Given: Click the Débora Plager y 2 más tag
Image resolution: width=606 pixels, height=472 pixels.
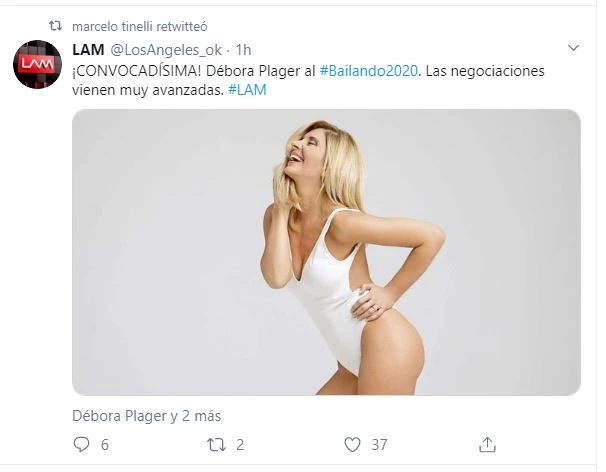Looking at the screenshot, I should 146,416.
